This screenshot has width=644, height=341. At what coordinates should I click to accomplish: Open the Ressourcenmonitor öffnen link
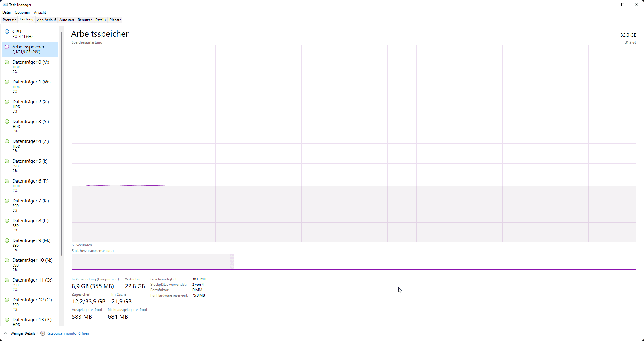pos(68,333)
